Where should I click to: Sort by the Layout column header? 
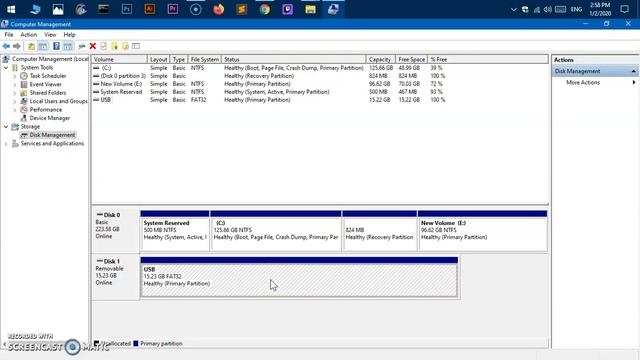(158, 59)
